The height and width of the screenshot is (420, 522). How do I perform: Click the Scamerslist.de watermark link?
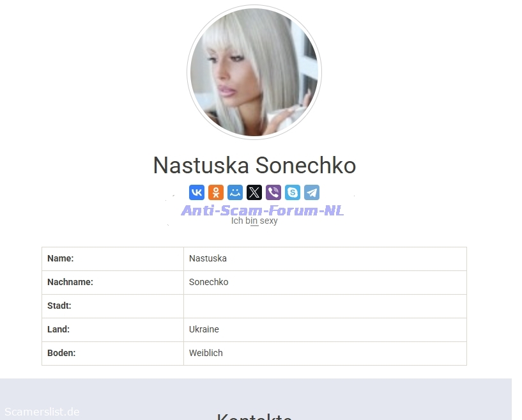[x=42, y=412]
